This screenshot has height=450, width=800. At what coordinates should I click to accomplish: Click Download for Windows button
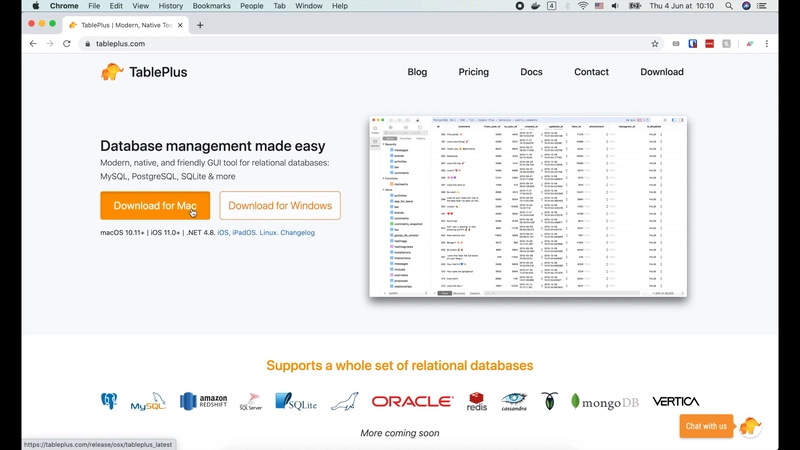point(280,206)
